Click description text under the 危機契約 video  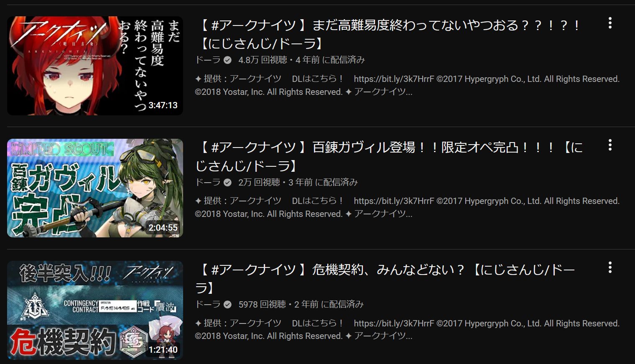click(407, 330)
